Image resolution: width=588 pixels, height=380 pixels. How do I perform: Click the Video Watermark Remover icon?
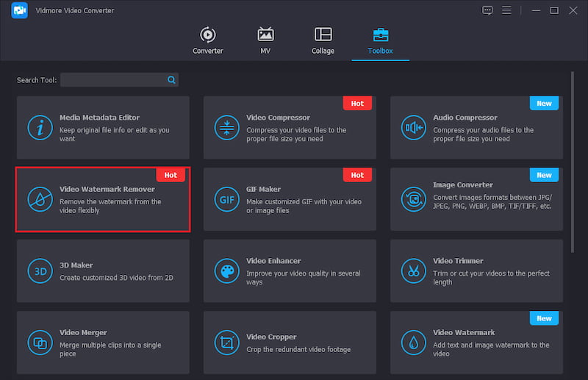40,199
